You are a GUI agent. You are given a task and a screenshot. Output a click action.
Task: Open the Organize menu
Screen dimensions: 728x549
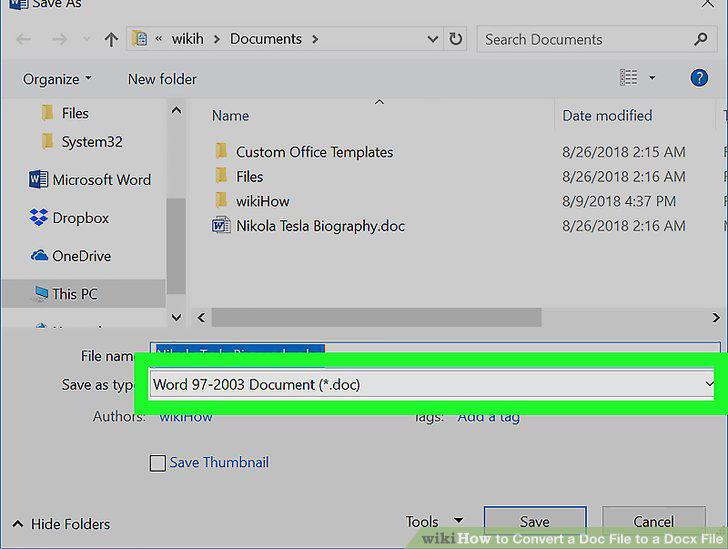pyautogui.click(x=57, y=79)
